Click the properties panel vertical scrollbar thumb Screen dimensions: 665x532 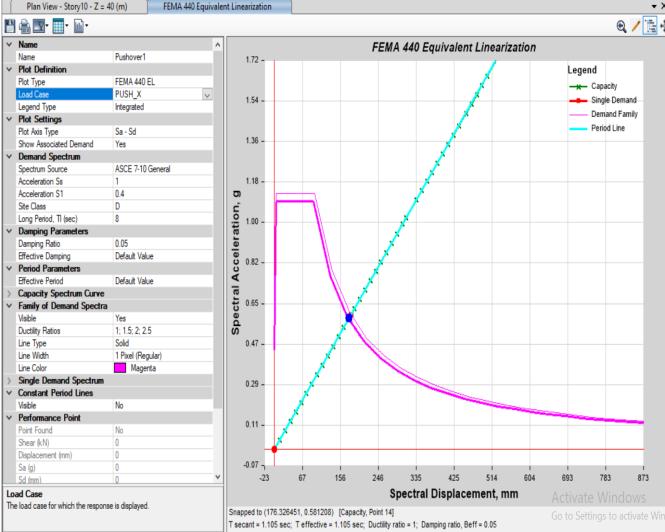coord(218,229)
